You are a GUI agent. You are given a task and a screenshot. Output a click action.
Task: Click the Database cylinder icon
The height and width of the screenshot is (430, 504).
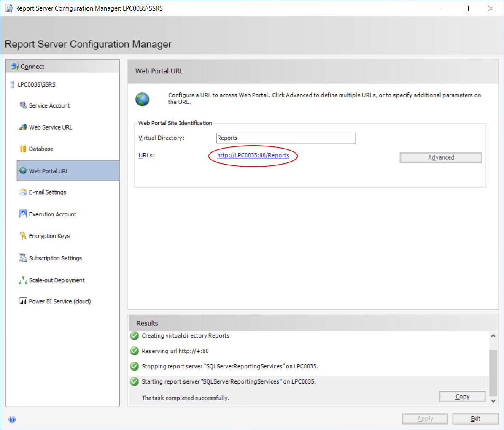[23, 149]
